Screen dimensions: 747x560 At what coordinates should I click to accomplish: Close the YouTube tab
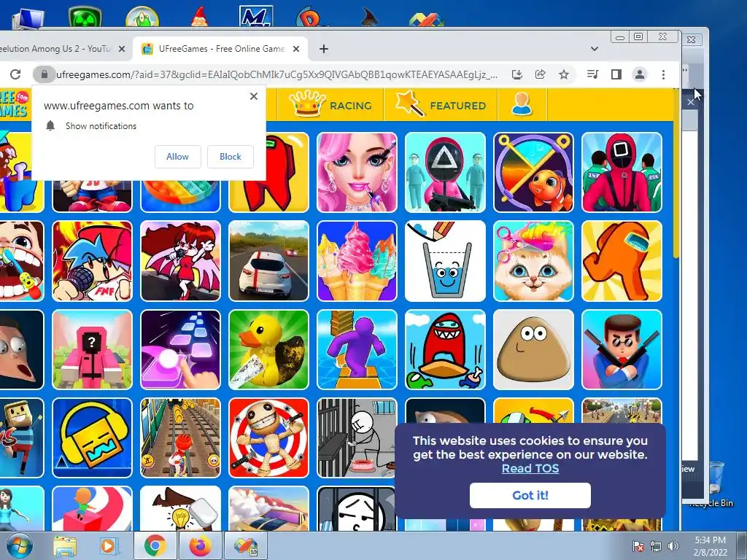[122, 49]
